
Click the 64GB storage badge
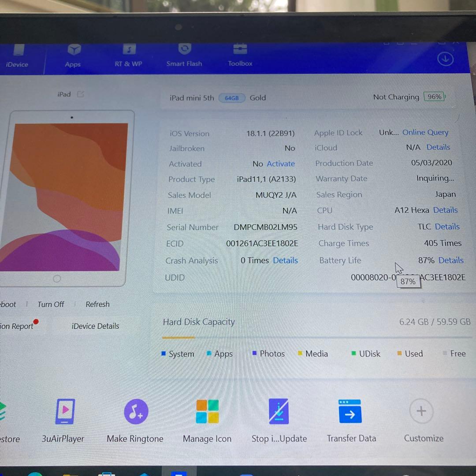[x=232, y=98]
